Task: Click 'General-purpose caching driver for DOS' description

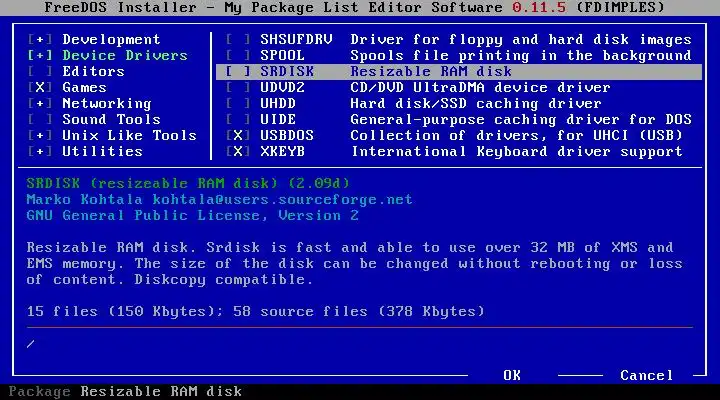Action: click(x=521, y=120)
